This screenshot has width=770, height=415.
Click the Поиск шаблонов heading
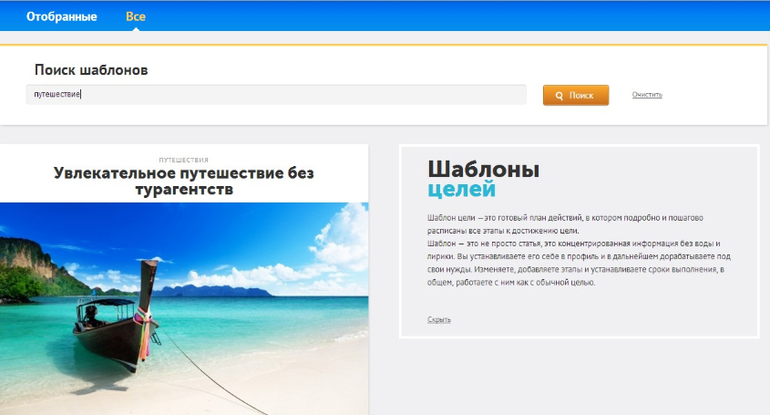91,70
